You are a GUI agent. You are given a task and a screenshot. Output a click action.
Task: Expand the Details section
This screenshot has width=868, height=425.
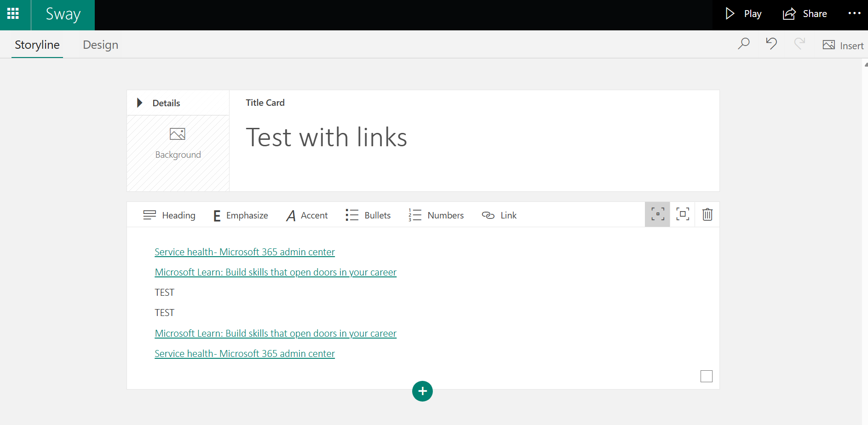click(x=158, y=103)
